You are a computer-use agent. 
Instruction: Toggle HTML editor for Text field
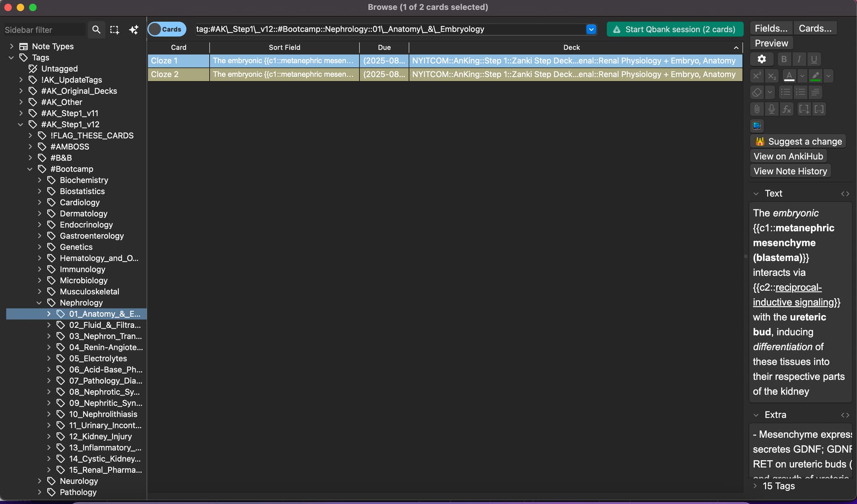tap(845, 194)
